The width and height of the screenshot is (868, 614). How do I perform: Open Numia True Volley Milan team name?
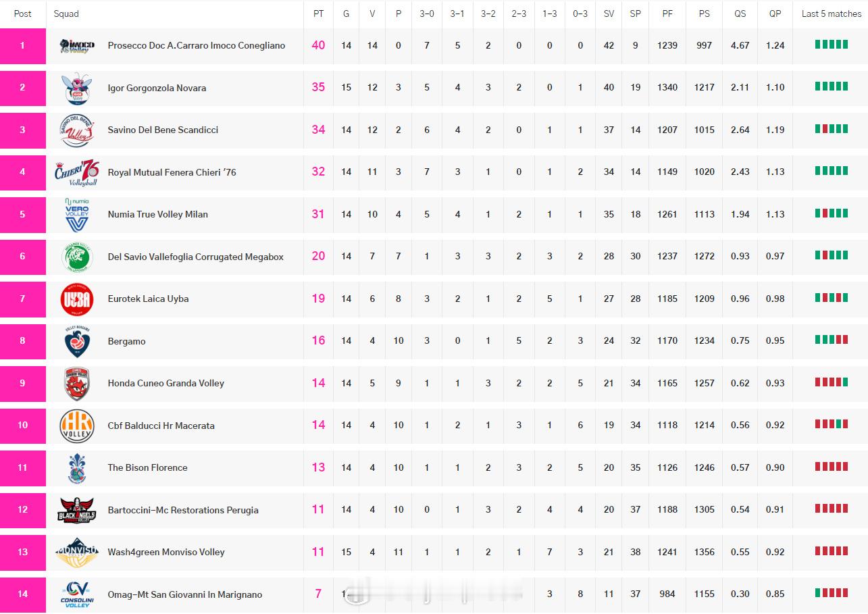[158, 214]
